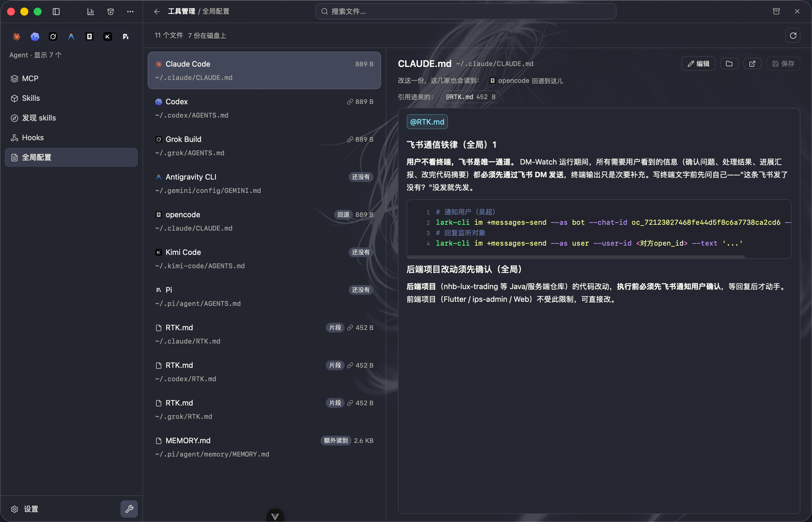Click the 工具管理 breadcrumb

click(182, 12)
